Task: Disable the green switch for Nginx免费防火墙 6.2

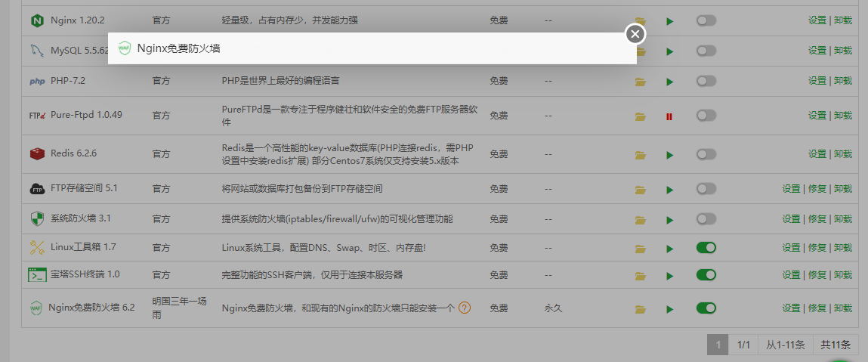Action: pos(706,308)
